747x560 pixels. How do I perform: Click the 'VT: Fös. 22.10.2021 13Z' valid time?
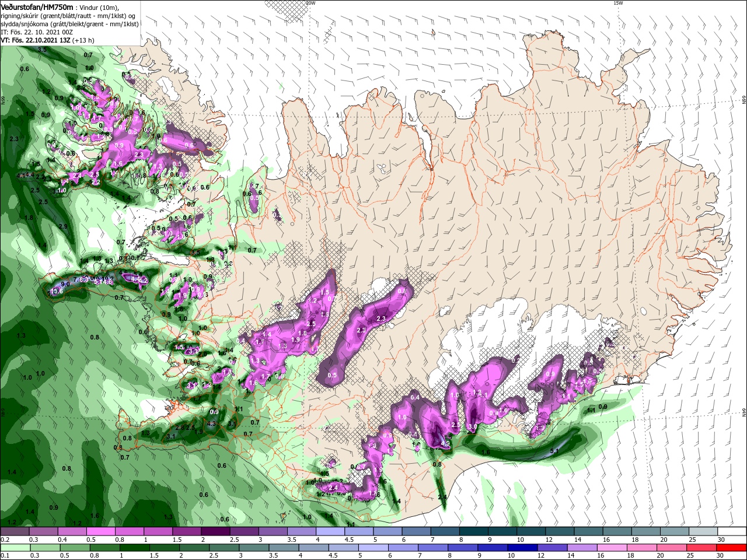[x=35, y=40]
